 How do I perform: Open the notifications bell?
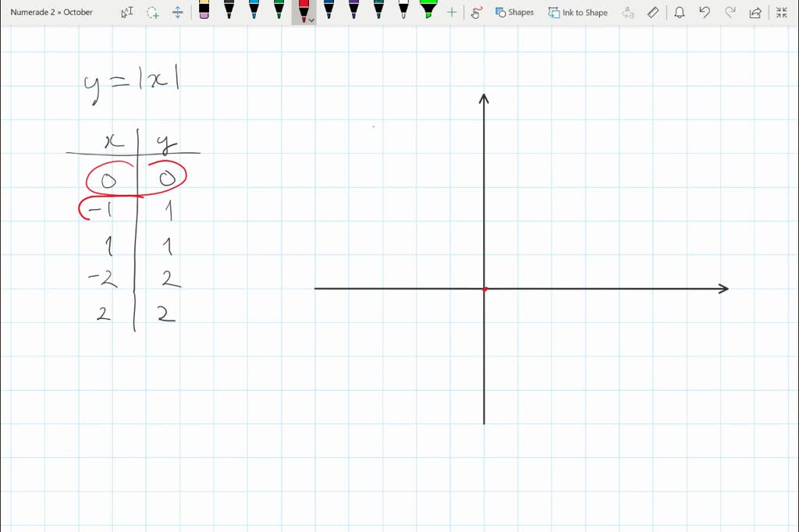pos(680,12)
